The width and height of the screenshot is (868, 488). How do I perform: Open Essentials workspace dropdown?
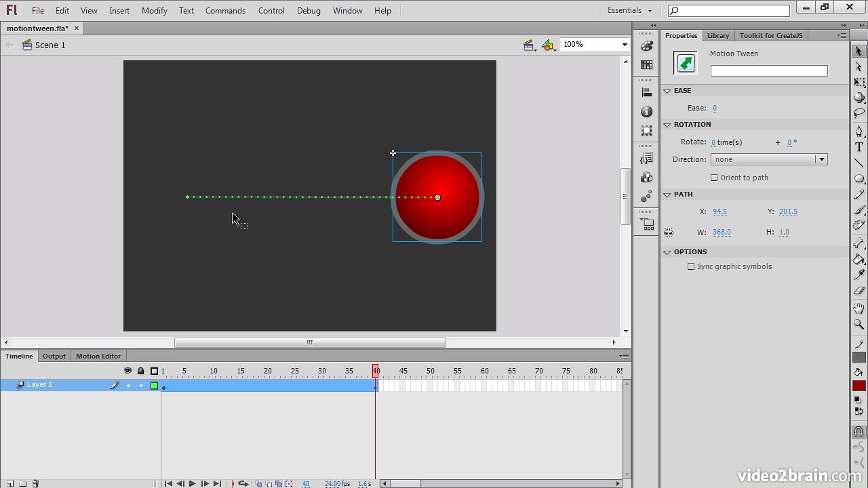click(x=629, y=10)
